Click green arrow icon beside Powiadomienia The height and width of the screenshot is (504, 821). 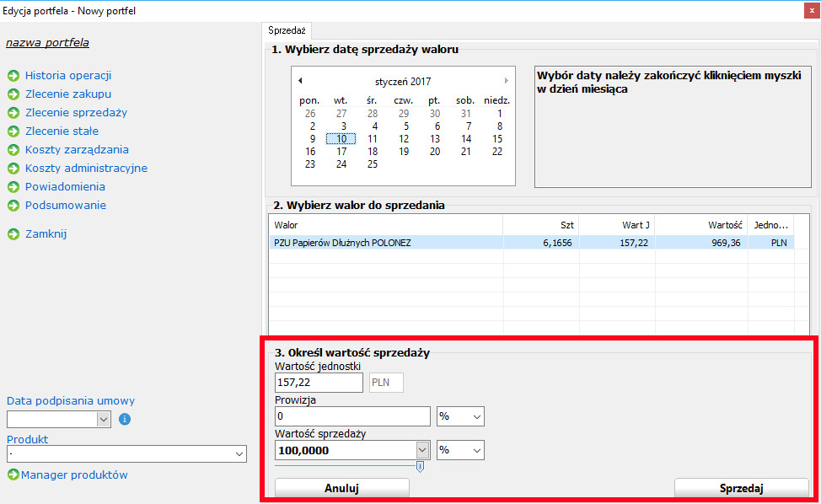coord(13,187)
